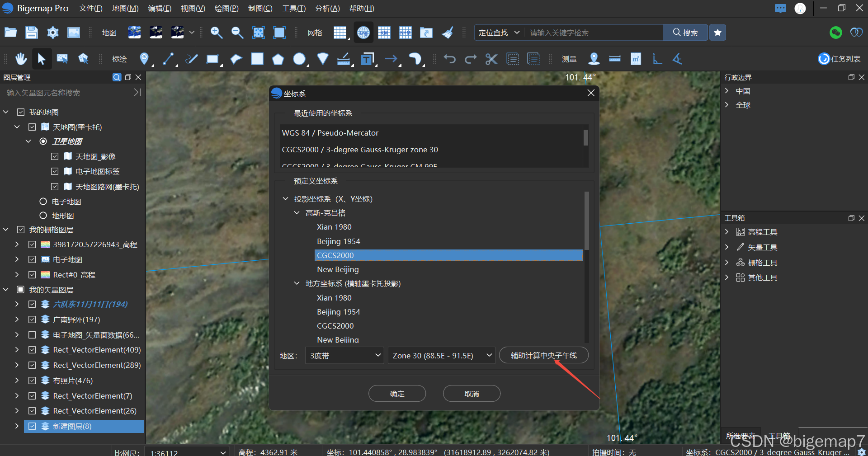The image size is (868, 456).
Task: Collapse the 投影坐标系 tree node
Action: (286, 199)
